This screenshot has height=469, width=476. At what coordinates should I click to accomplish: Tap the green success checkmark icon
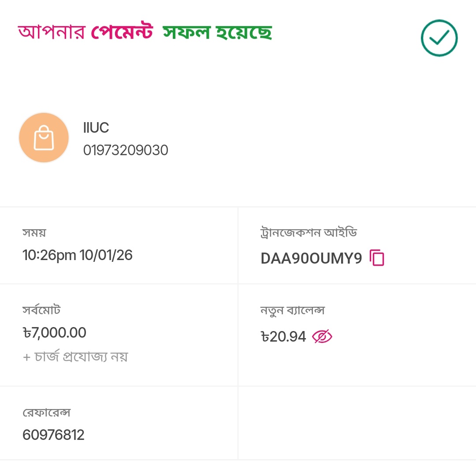[x=439, y=38]
